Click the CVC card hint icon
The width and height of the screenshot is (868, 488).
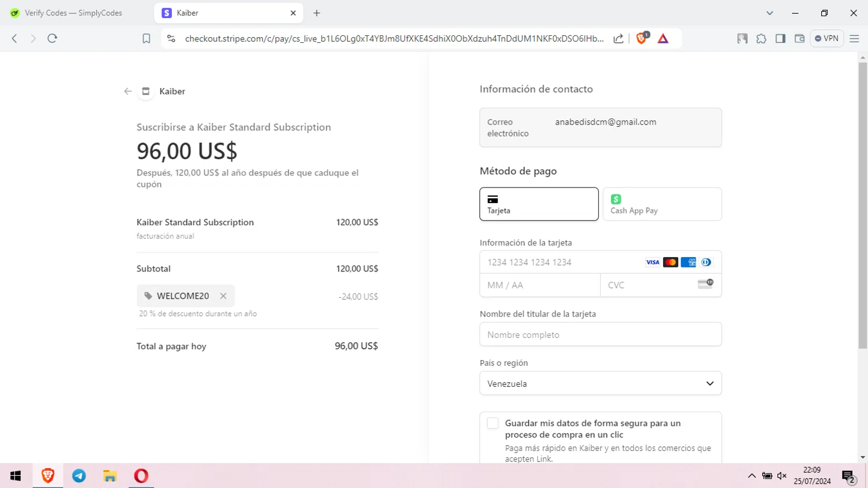pos(705,284)
